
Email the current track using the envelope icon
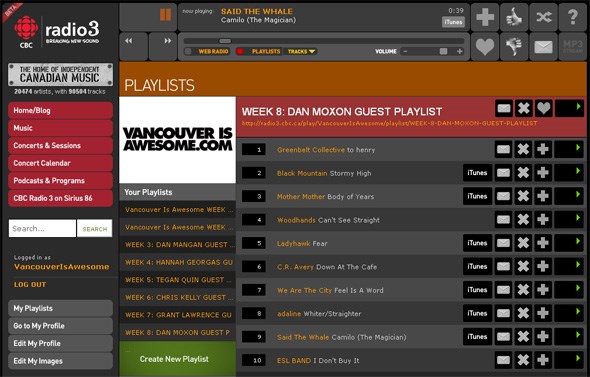point(543,46)
